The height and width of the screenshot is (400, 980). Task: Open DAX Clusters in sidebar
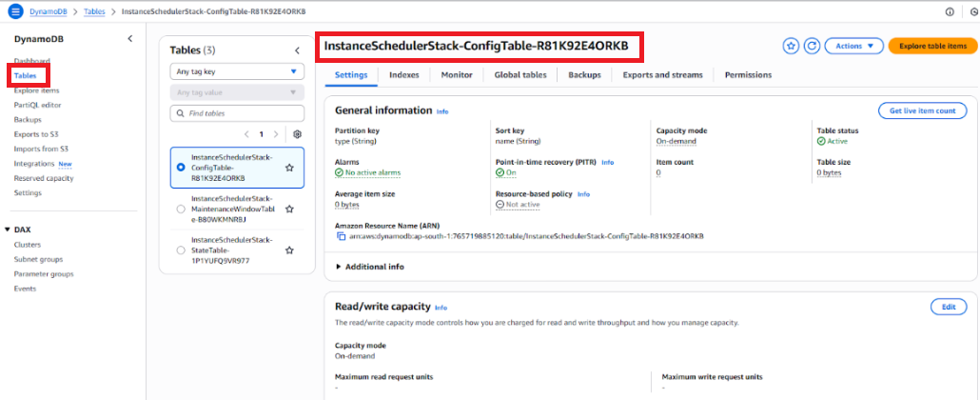tap(28, 245)
